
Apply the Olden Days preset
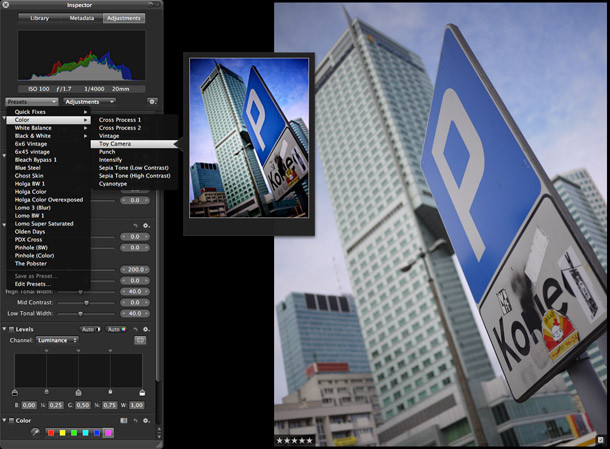pyautogui.click(x=49, y=232)
